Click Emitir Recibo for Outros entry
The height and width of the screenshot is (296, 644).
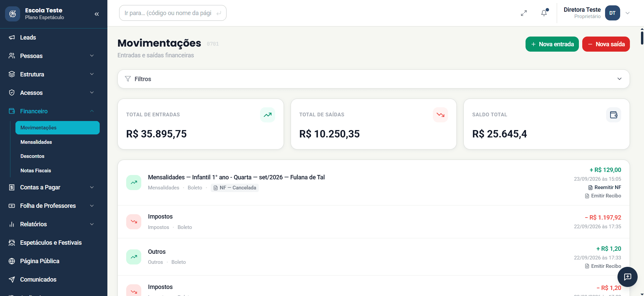(x=603, y=266)
